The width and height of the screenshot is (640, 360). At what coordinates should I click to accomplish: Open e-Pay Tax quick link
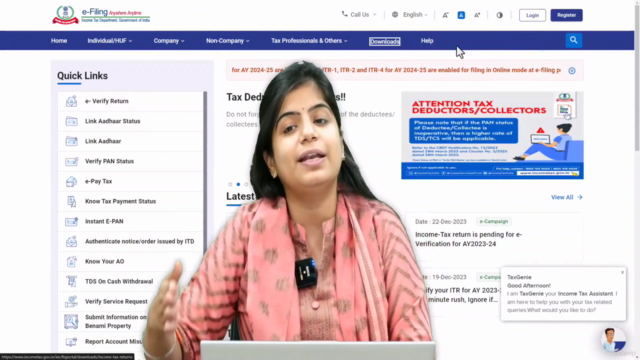point(98,181)
